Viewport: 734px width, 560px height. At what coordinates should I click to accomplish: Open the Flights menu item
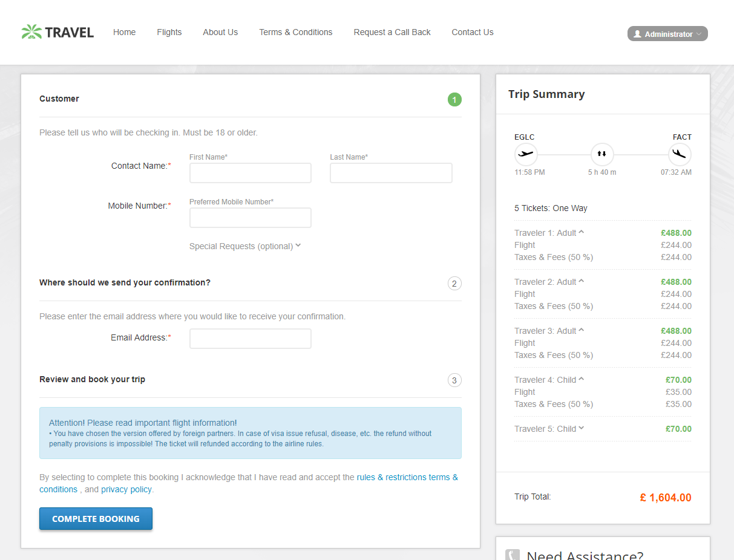tap(169, 32)
